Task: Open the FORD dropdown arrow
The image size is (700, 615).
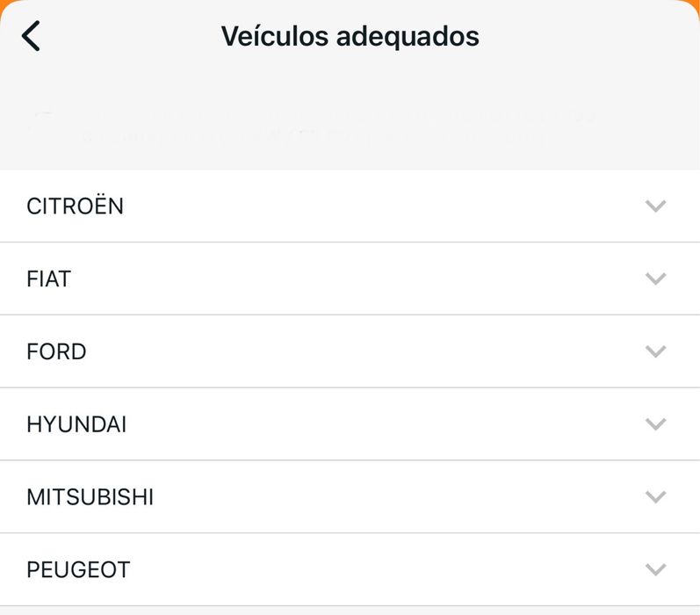Action: [x=655, y=351]
